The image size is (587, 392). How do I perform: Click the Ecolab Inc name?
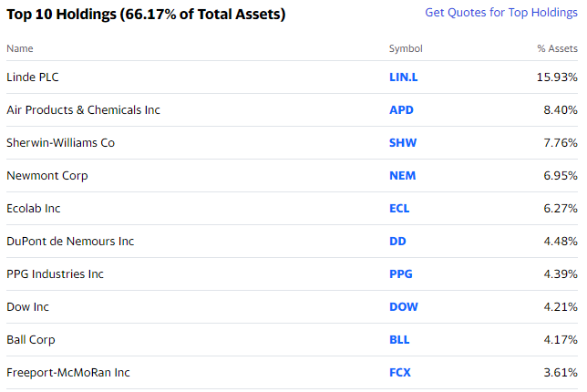coord(34,209)
